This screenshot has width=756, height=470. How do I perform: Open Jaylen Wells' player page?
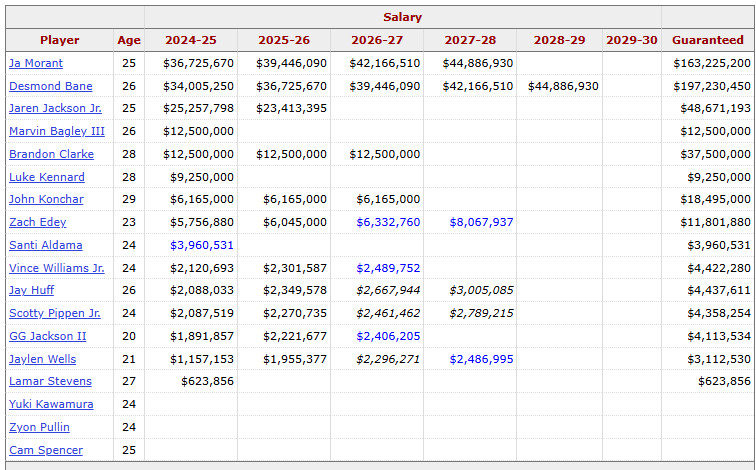click(42, 359)
